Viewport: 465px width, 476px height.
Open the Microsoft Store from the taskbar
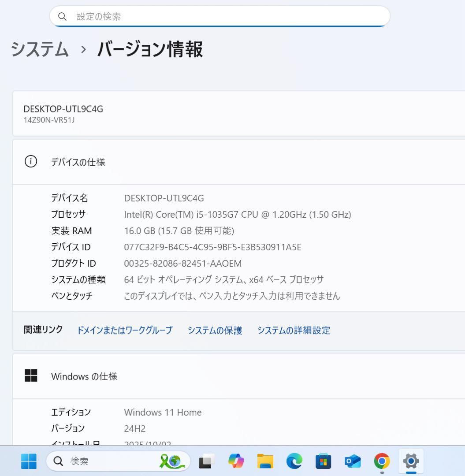pyautogui.click(x=323, y=461)
